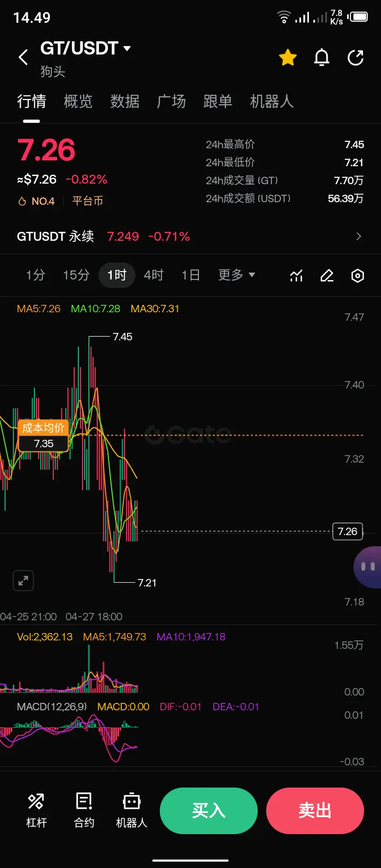
Task: Tap the red 卖出 sell button
Action: [315, 811]
